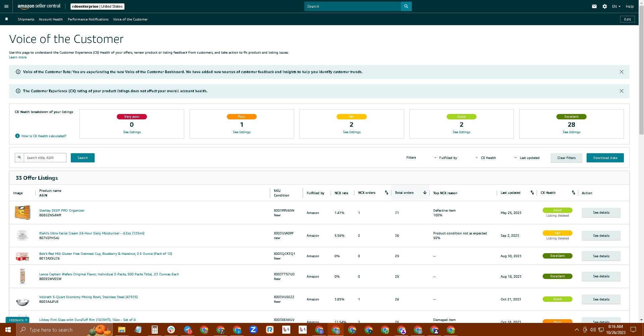644x336 pixels.
Task: Click the search magnifier icon in listing filter
Action: pyautogui.click(x=19, y=158)
